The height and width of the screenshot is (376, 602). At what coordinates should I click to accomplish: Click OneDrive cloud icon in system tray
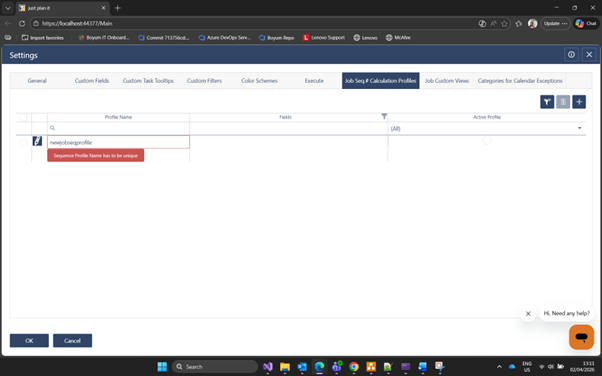pyautogui.click(x=512, y=367)
